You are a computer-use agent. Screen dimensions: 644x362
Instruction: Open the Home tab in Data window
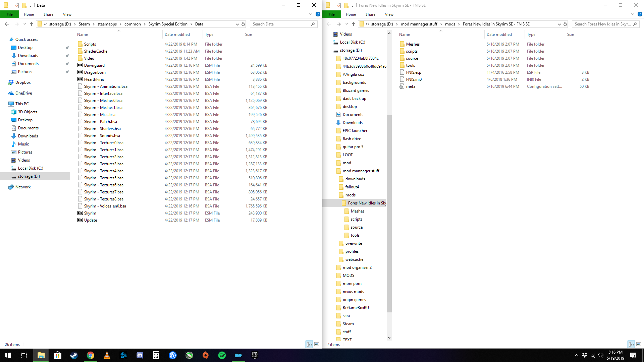tap(29, 14)
